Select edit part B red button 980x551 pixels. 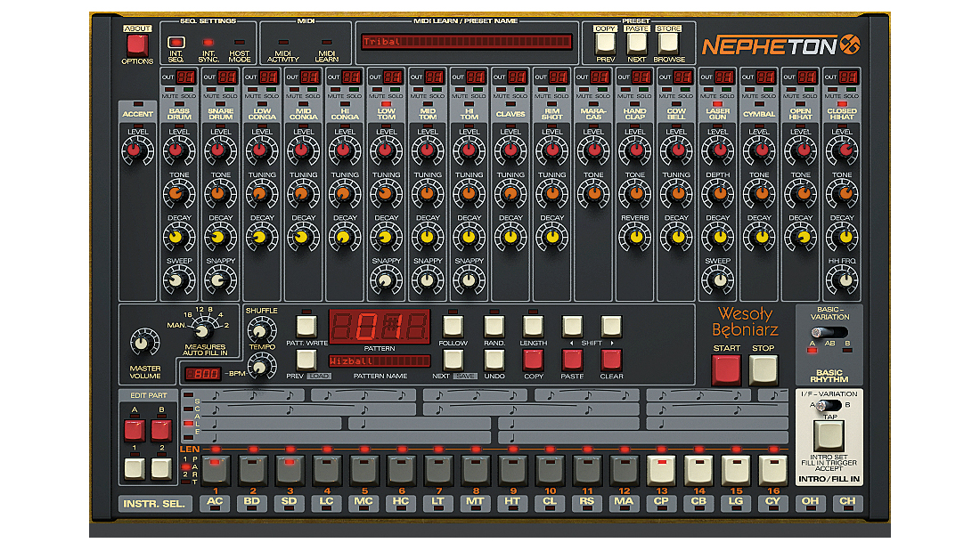point(160,431)
